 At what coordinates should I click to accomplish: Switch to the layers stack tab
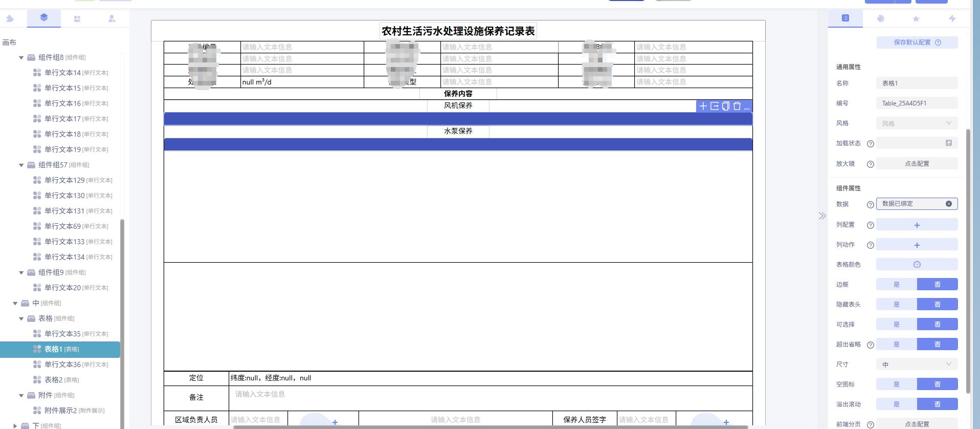44,18
